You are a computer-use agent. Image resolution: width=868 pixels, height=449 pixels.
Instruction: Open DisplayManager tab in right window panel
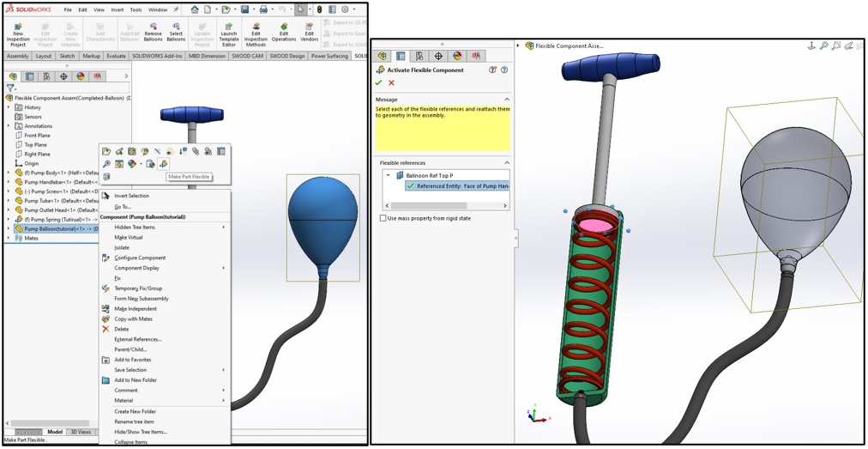coord(457,56)
